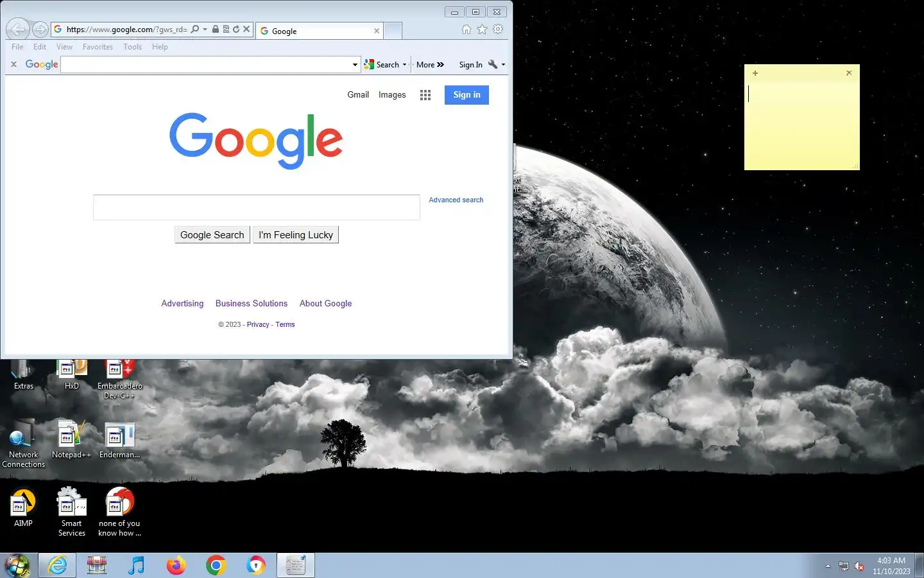924x578 pixels.
Task: Open the Terms link
Action: point(285,324)
